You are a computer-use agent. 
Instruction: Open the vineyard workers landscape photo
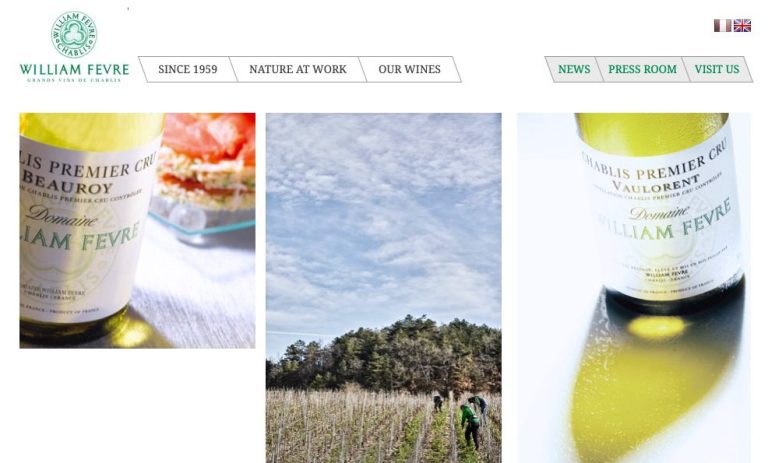384,288
